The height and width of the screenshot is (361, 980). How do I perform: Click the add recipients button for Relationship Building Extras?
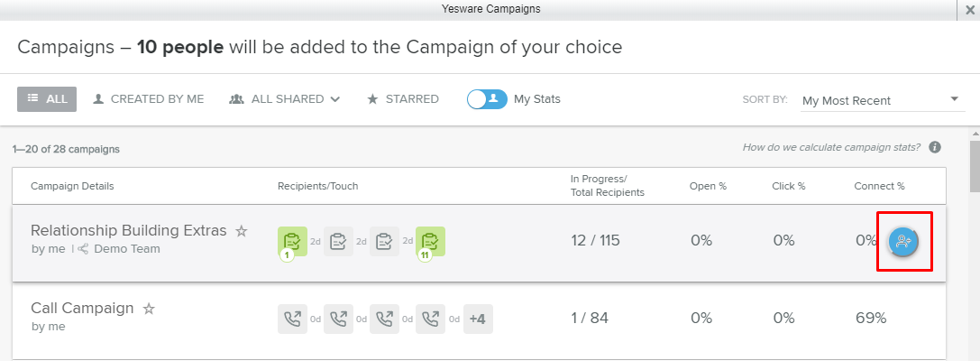coord(903,241)
